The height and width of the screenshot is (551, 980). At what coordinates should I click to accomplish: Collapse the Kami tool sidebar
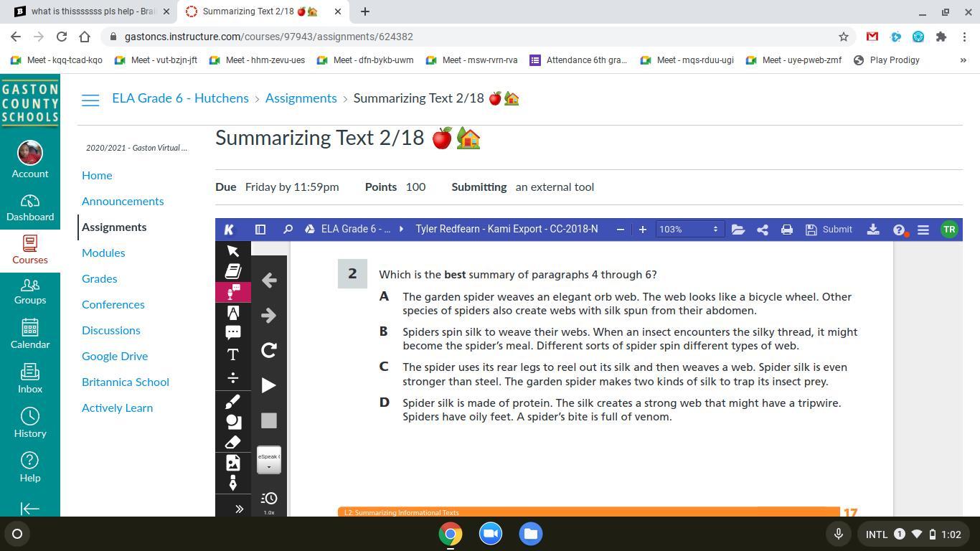[239, 509]
